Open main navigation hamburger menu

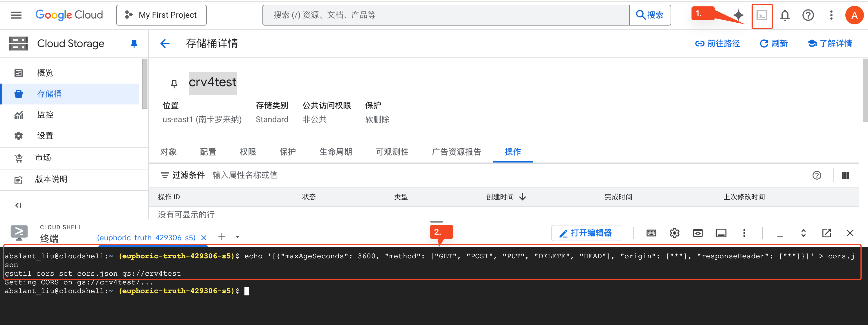[16, 15]
